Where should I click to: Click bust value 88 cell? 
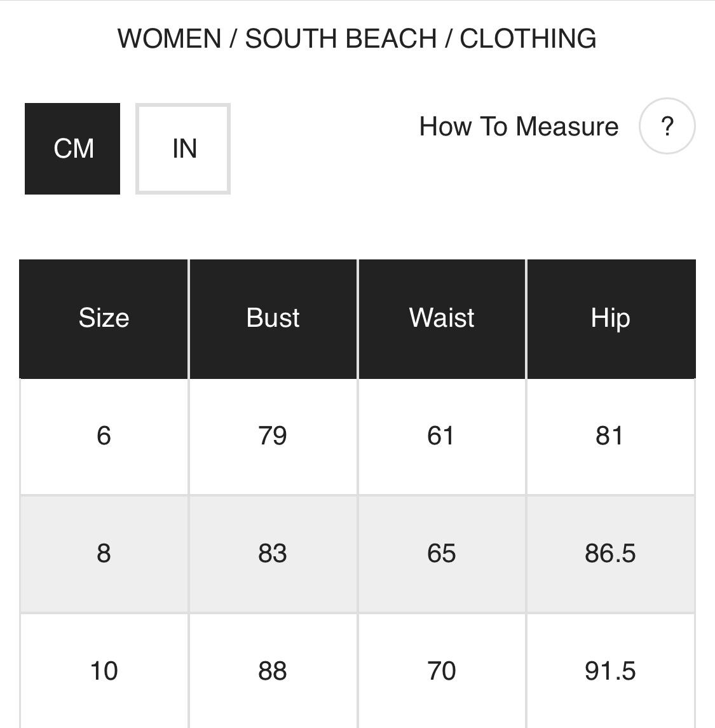point(273,671)
